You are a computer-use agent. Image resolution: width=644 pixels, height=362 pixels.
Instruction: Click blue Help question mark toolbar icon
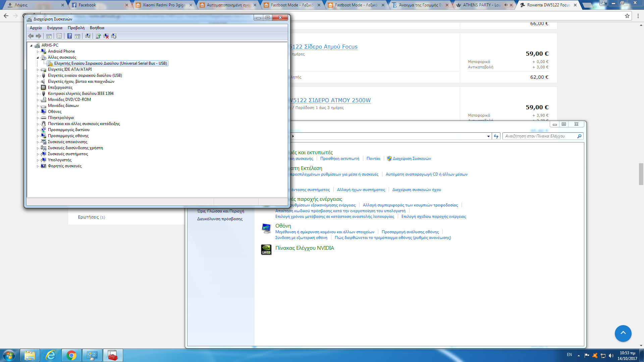tap(69, 36)
